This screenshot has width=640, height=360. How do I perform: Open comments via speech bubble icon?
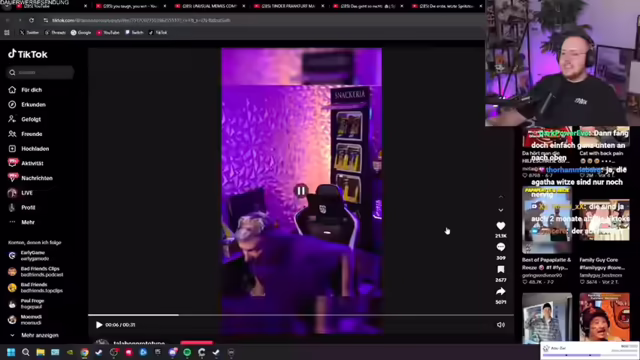pyautogui.click(x=501, y=247)
